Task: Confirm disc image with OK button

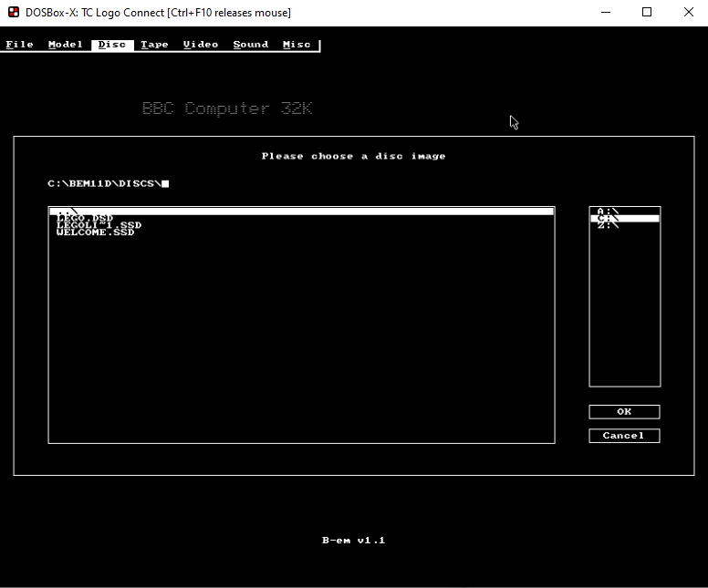Action: (x=624, y=411)
